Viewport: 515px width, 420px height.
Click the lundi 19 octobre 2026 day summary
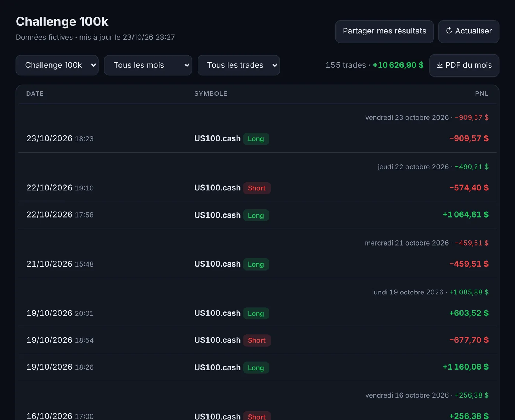pos(430,292)
